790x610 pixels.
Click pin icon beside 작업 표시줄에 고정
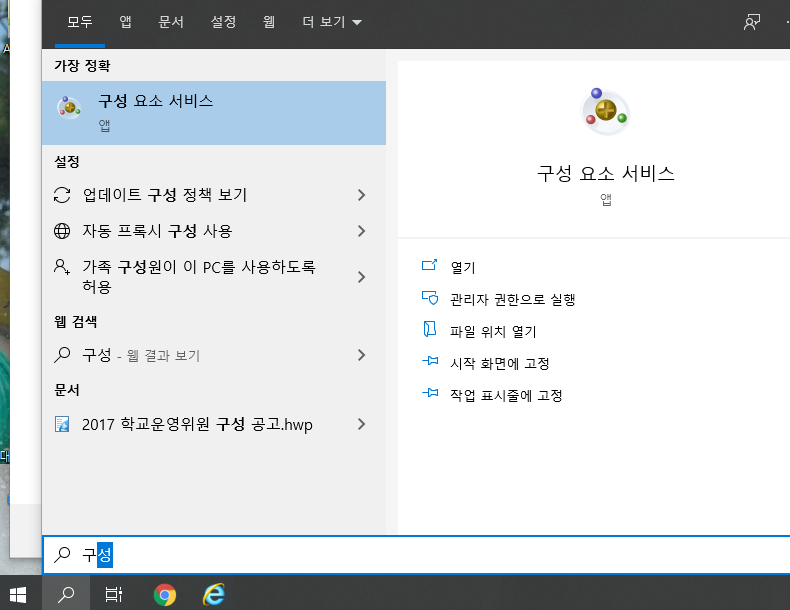point(430,392)
